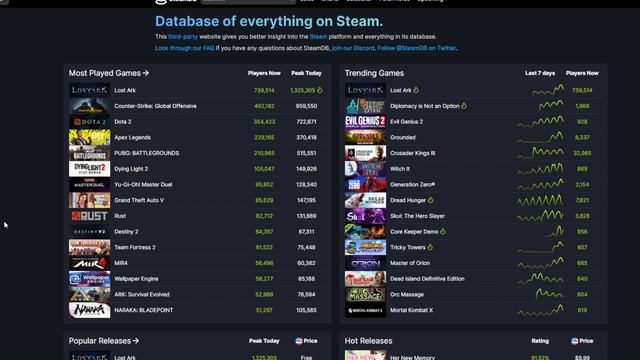
Task: Open the Apex Legends thumbnail image
Action: point(89,138)
